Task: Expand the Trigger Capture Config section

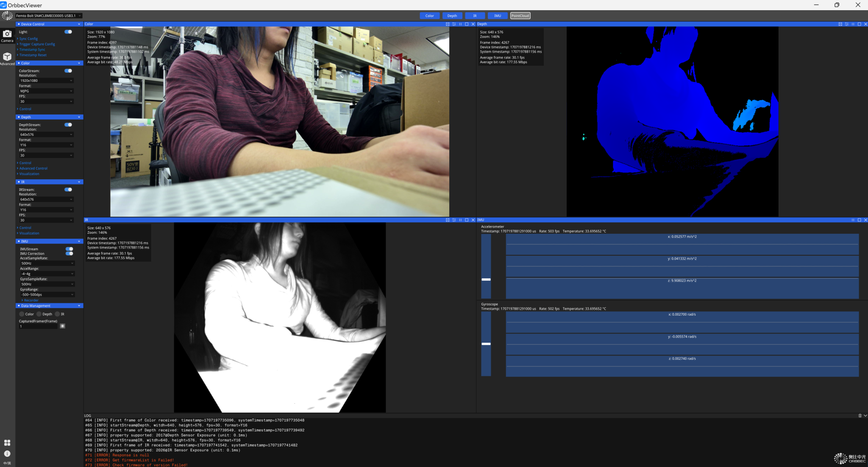Action: (36, 44)
